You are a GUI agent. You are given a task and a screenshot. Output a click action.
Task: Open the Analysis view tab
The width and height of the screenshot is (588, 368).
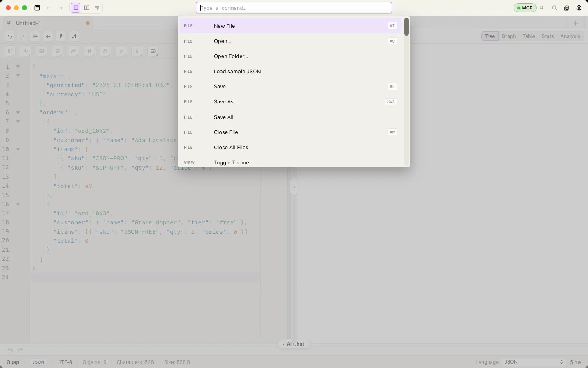(570, 36)
